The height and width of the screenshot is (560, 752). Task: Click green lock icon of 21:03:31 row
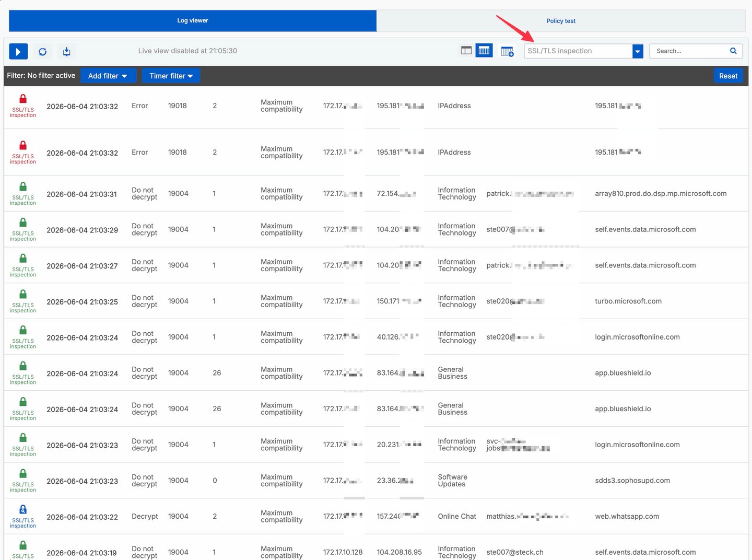tap(23, 186)
